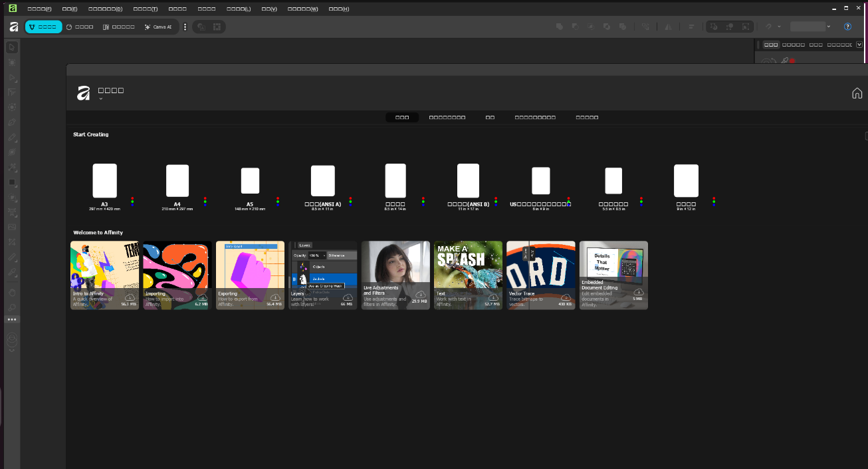868x469 pixels.
Task: Pick the eyedropper in the color panel
Action: coord(784,61)
